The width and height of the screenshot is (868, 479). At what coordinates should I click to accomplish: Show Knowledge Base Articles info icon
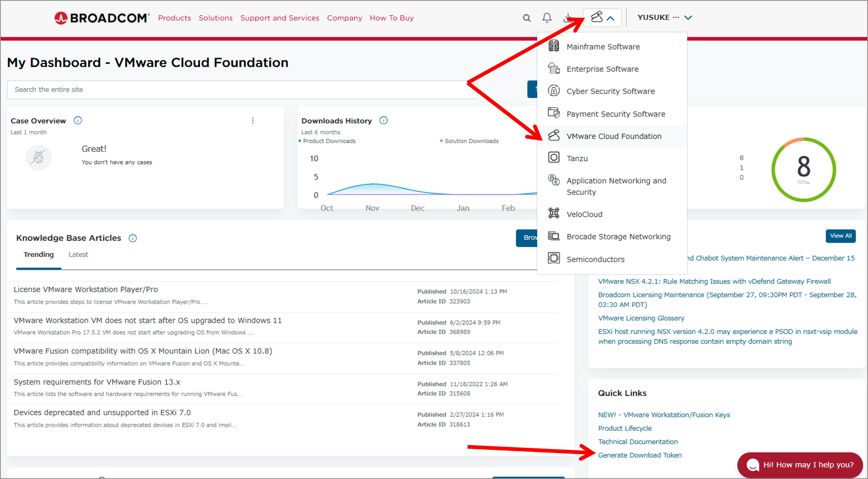click(133, 238)
